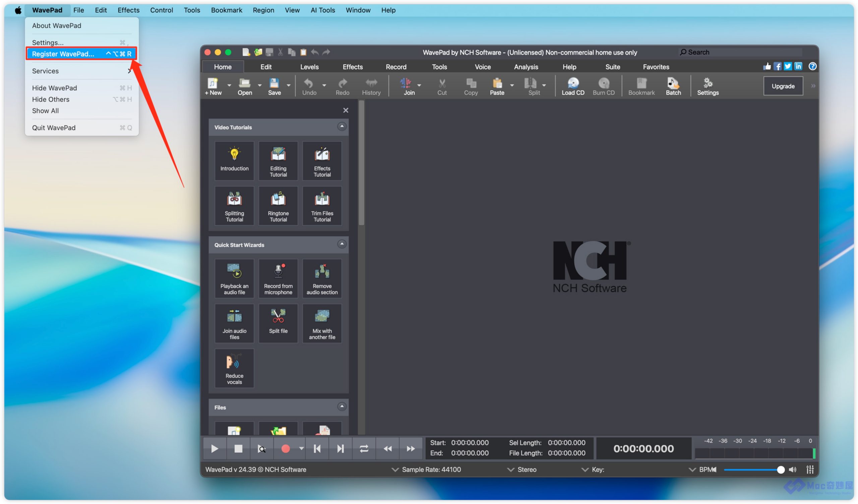The height and width of the screenshot is (504, 858).
Task: Click the New file toolbar icon
Action: (213, 86)
